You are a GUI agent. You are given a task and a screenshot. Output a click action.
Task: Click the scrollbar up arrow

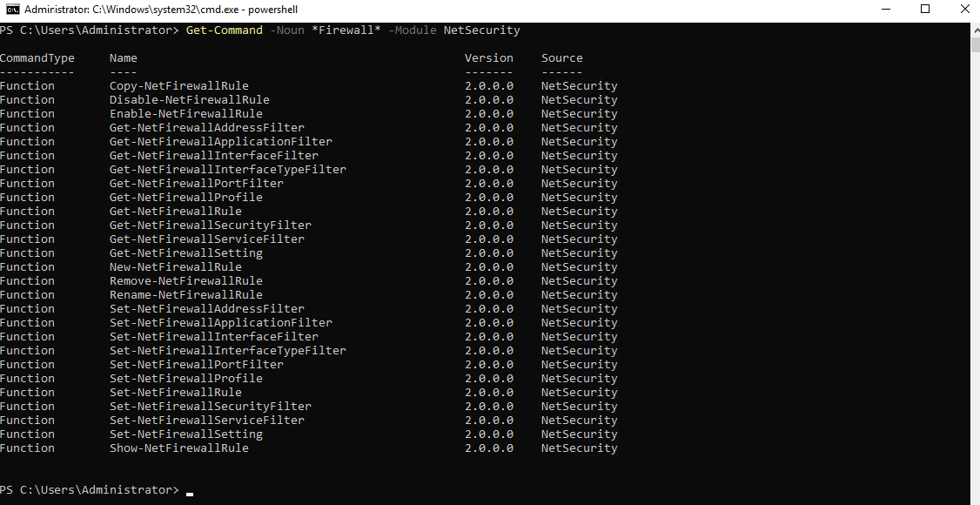coord(975,30)
